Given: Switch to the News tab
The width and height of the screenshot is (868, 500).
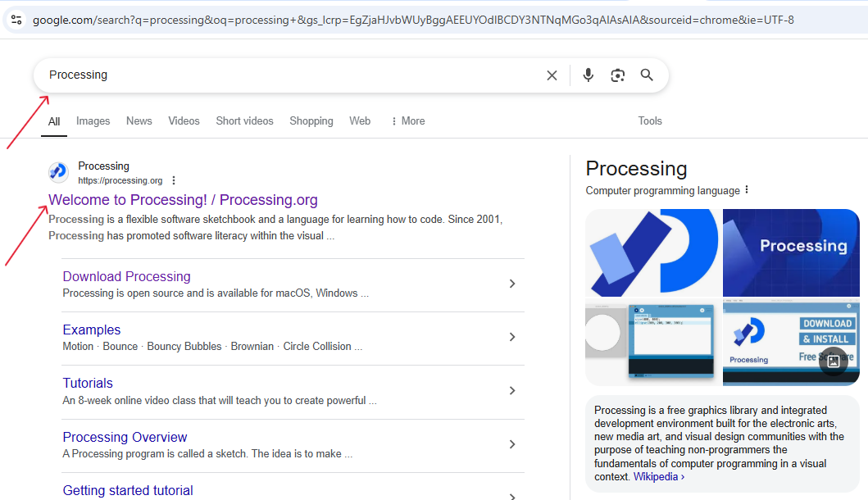Looking at the screenshot, I should click(x=139, y=120).
